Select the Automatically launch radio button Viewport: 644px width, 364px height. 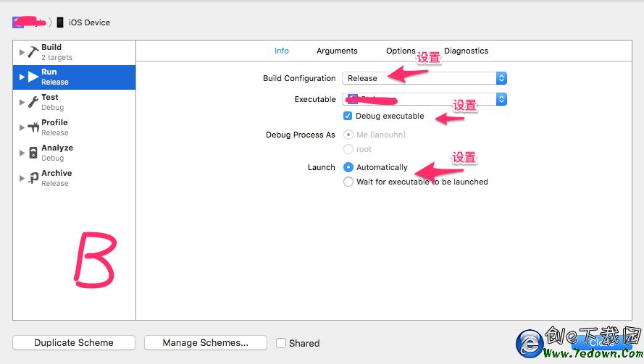(x=348, y=167)
